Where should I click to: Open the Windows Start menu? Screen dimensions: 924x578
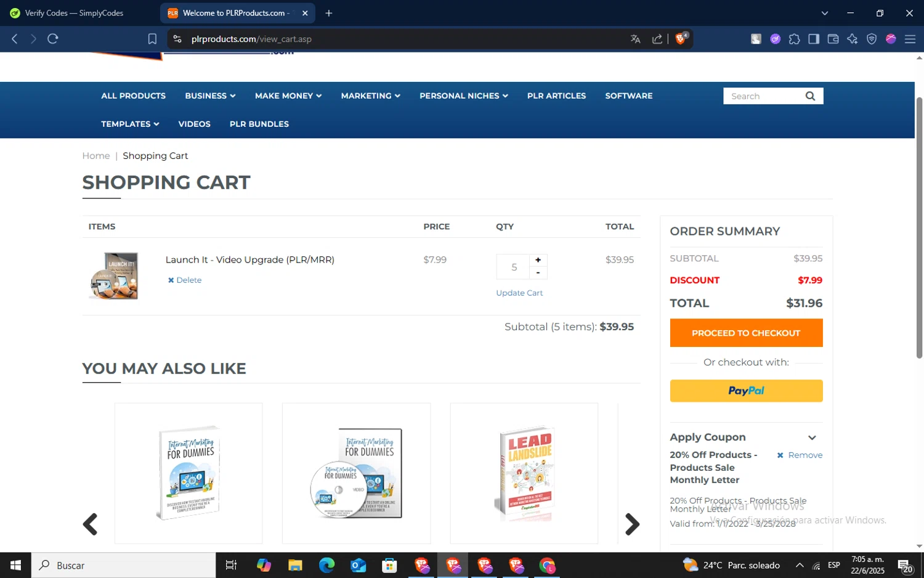point(15,565)
